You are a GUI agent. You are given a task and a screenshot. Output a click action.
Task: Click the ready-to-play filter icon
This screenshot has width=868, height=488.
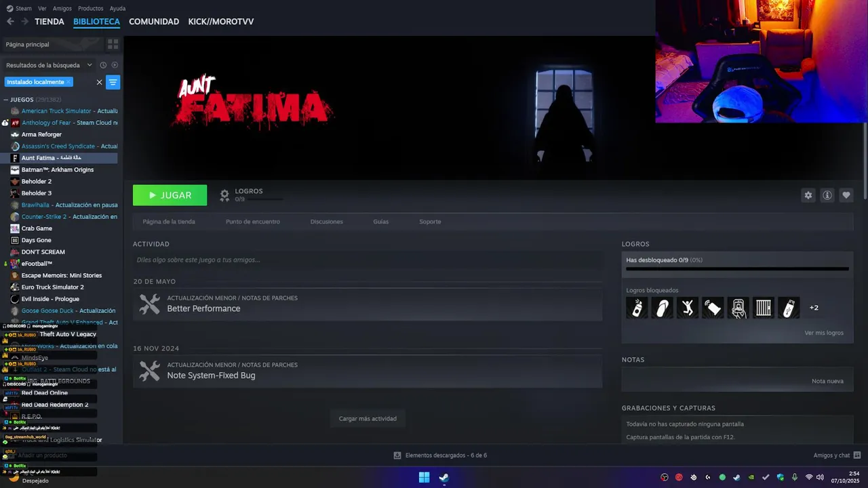(115, 65)
